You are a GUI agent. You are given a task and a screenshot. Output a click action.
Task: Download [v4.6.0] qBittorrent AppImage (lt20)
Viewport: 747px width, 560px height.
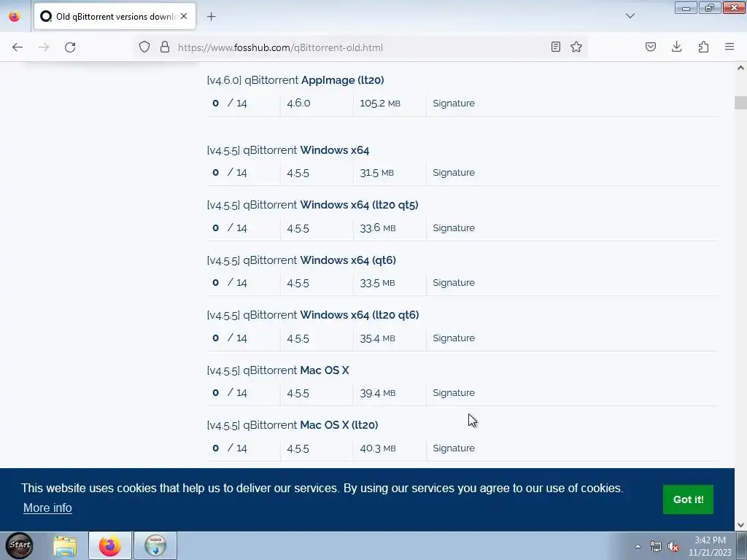click(x=295, y=80)
